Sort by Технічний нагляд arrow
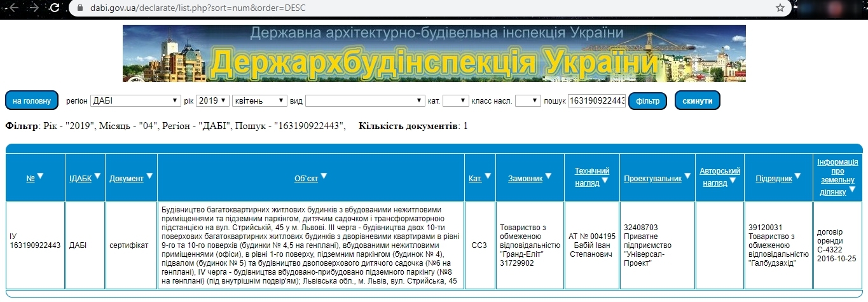The height and width of the screenshot is (302, 868). coord(605,181)
